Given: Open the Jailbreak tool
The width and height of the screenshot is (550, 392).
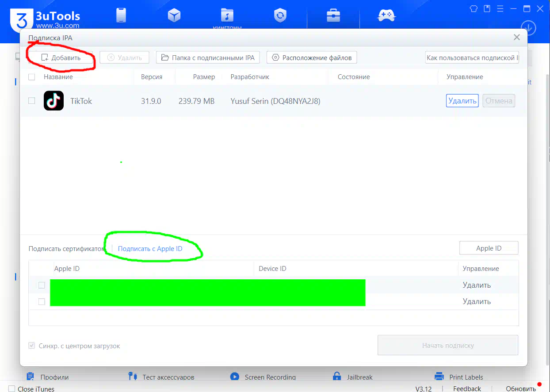Looking at the screenshot, I should point(352,377).
